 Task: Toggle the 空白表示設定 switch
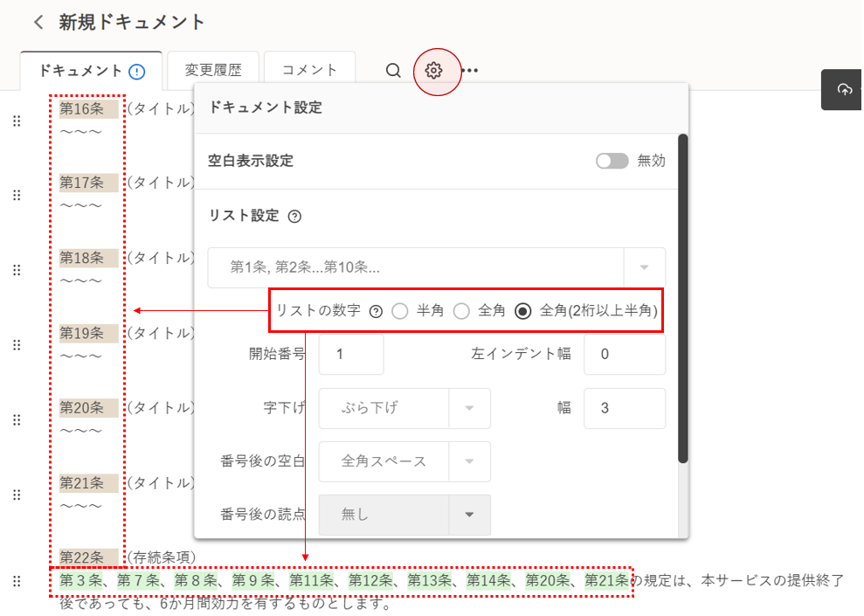[x=612, y=161]
